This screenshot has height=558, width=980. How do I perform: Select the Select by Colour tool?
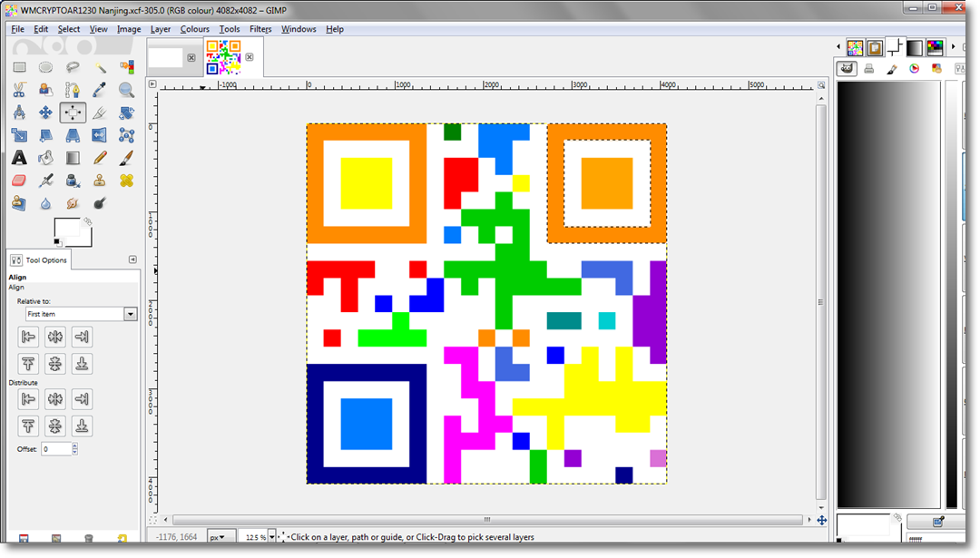[126, 67]
